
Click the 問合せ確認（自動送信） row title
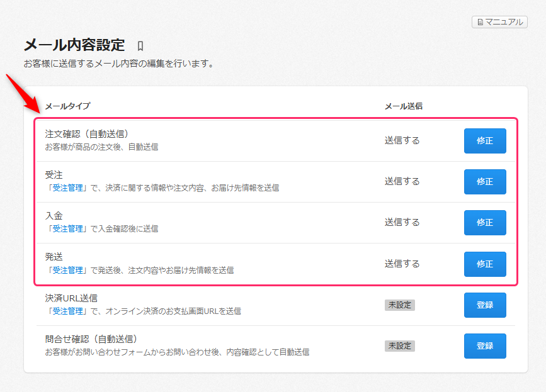(x=91, y=339)
